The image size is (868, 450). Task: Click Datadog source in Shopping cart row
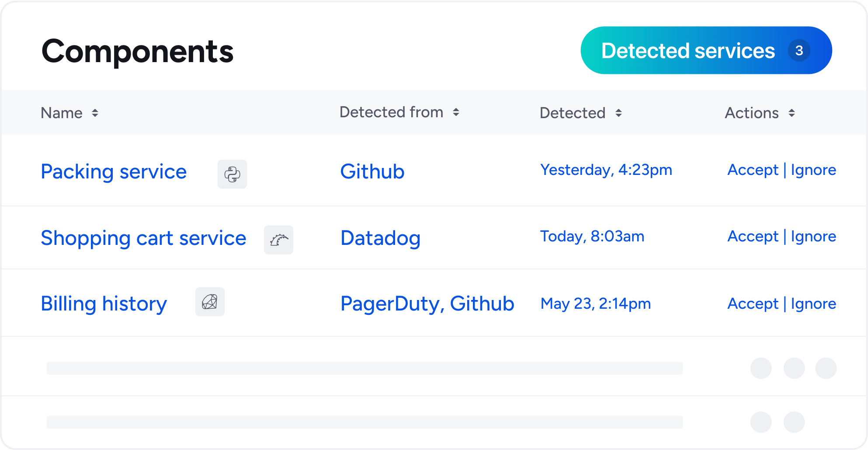380,238
